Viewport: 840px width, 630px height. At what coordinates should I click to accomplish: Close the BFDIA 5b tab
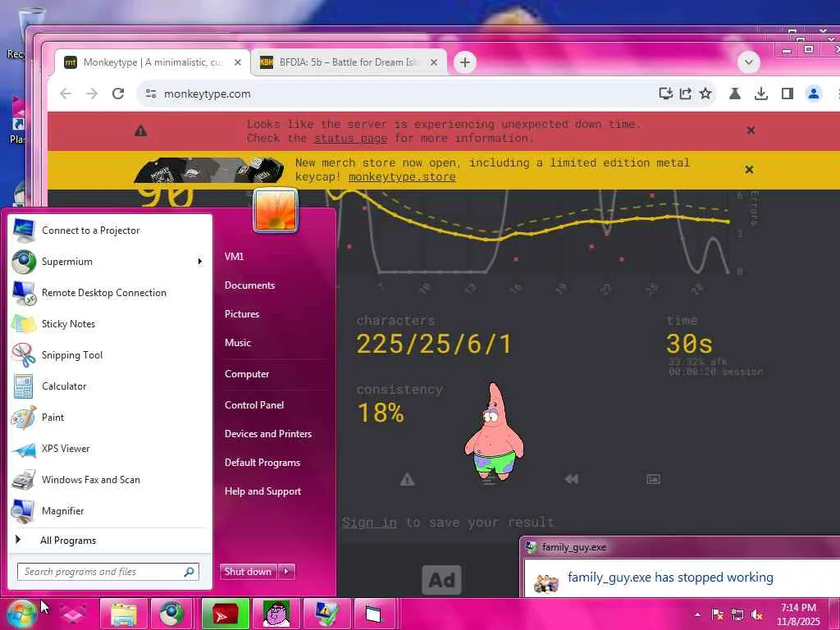434,62
